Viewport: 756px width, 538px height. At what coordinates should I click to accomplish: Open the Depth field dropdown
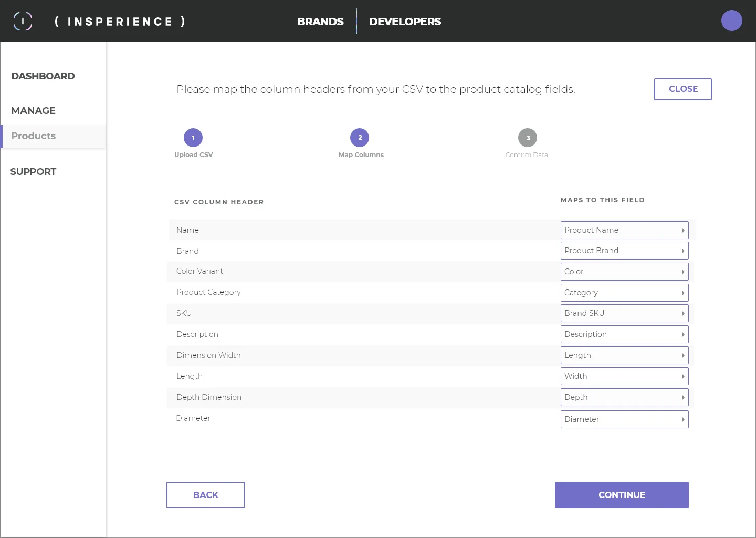click(x=624, y=397)
